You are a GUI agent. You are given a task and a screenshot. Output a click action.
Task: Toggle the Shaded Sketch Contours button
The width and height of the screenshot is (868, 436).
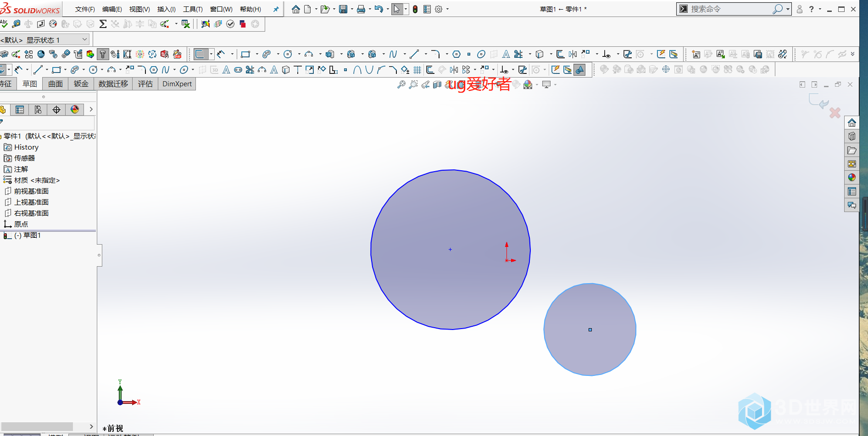[580, 70]
